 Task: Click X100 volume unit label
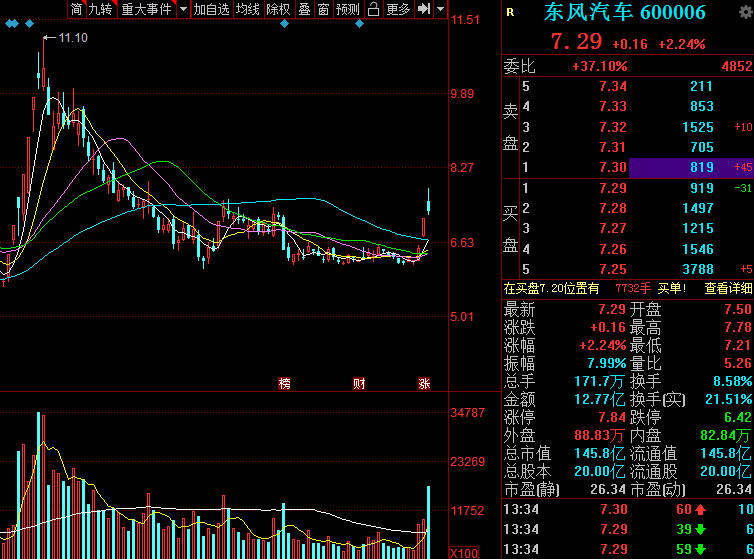464,553
